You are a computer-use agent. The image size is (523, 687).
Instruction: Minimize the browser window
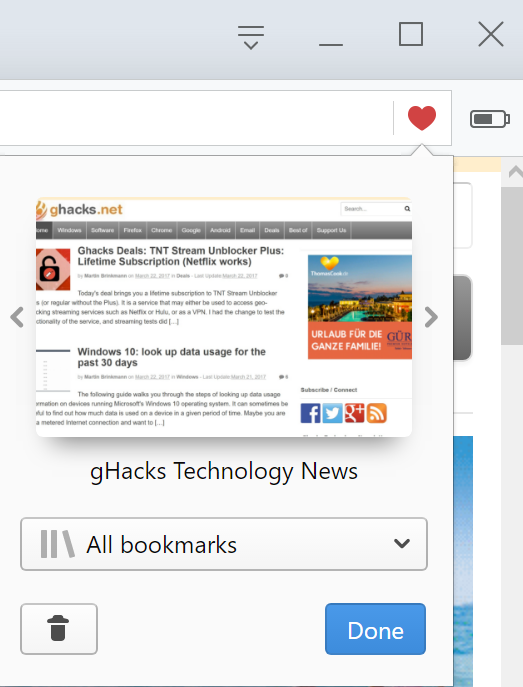pyautogui.click(x=331, y=44)
